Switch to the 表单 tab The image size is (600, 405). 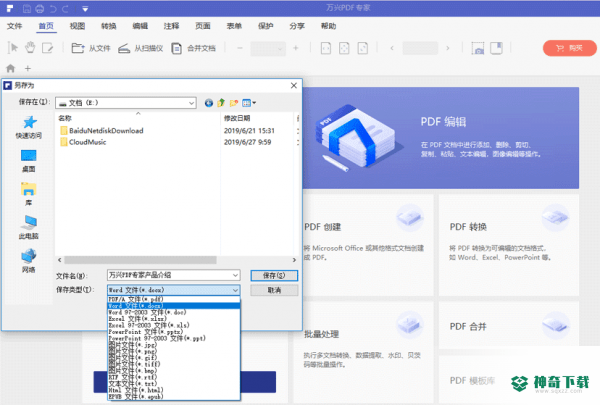234,26
